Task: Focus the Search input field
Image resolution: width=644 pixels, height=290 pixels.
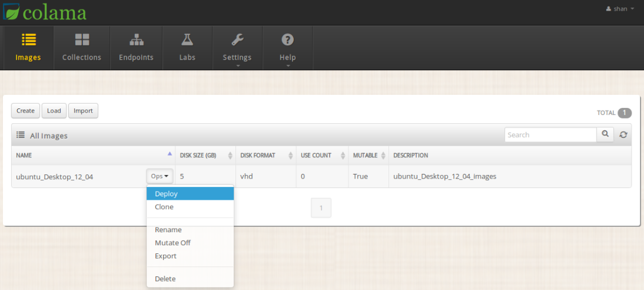Action: coord(551,134)
